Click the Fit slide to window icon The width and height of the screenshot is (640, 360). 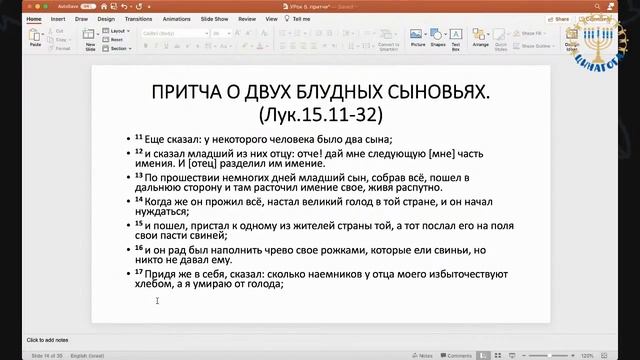604,356
